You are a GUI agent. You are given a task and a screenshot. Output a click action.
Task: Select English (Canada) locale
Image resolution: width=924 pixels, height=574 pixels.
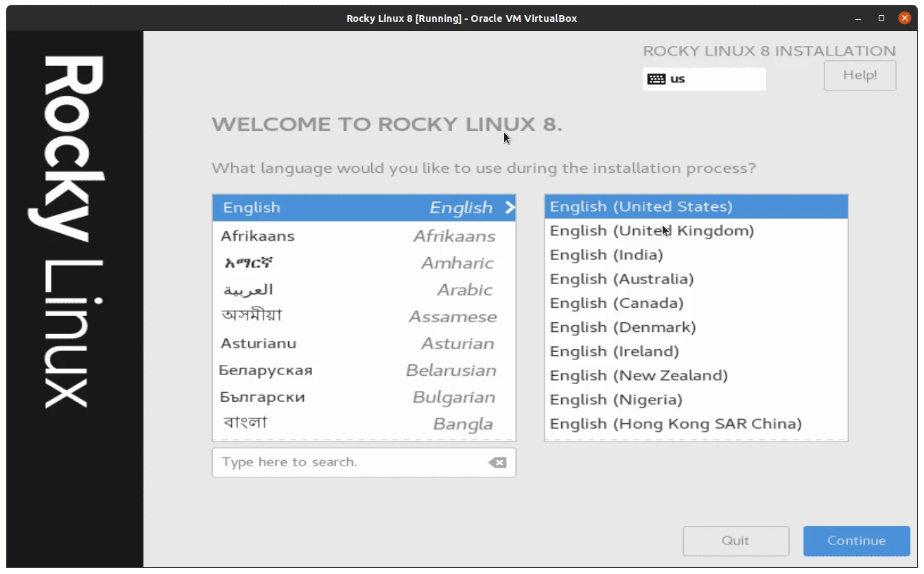[615, 302]
